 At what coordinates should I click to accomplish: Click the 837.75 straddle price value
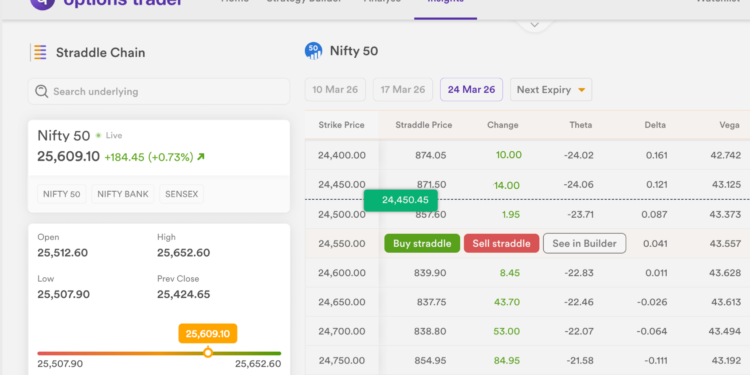(x=431, y=302)
